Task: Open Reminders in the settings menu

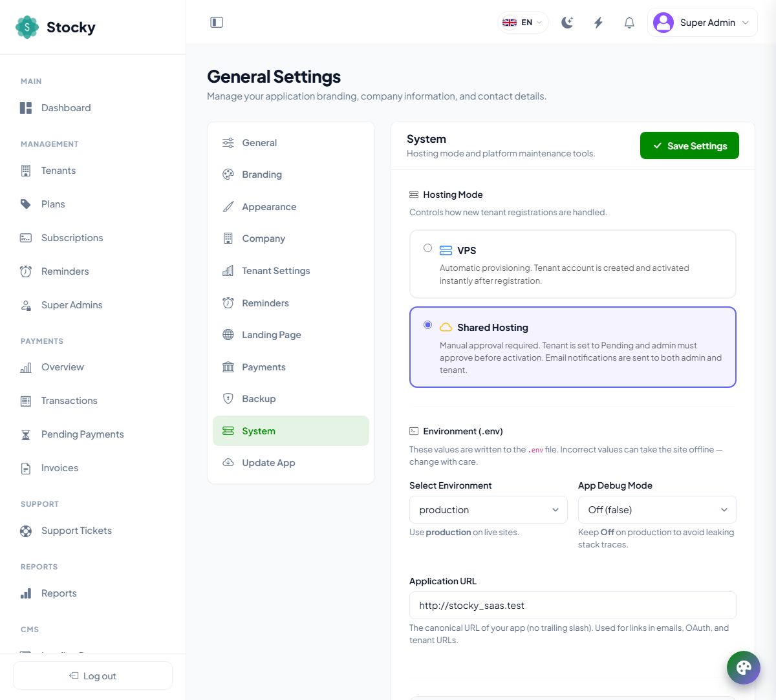Action: (291, 303)
